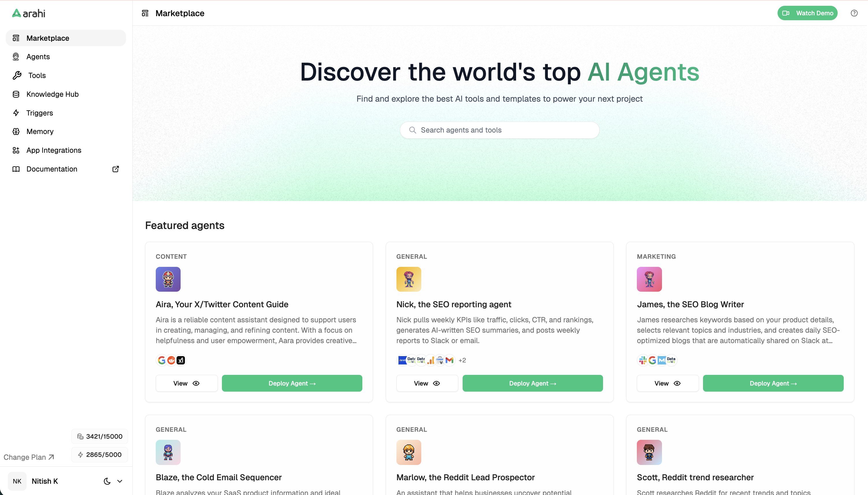Deploy the Nick SEO reporting agent
868x495 pixels.
(x=532, y=383)
